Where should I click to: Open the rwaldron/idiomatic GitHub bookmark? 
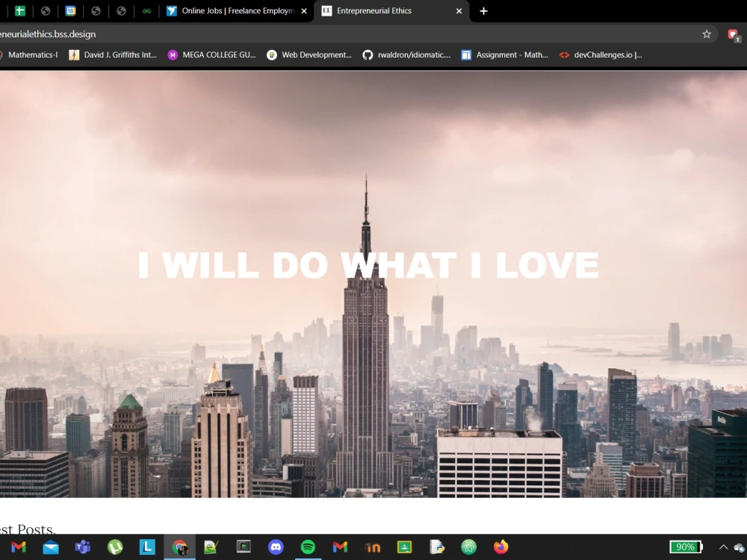coord(406,55)
